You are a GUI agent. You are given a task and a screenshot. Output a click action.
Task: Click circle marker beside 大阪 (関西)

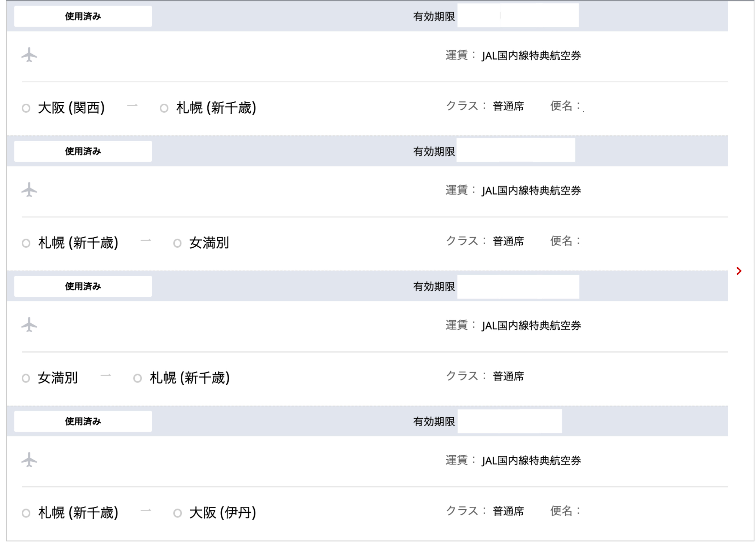[x=26, y=108]
